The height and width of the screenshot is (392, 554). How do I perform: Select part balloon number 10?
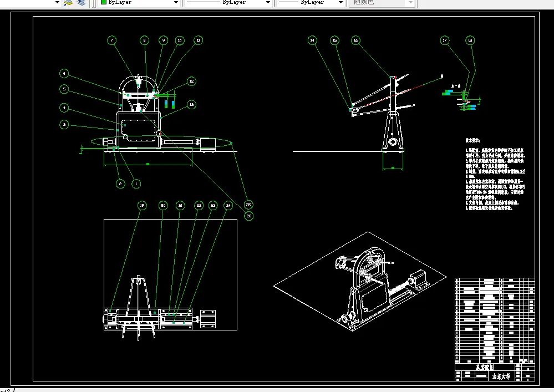(x=180, y=40)
